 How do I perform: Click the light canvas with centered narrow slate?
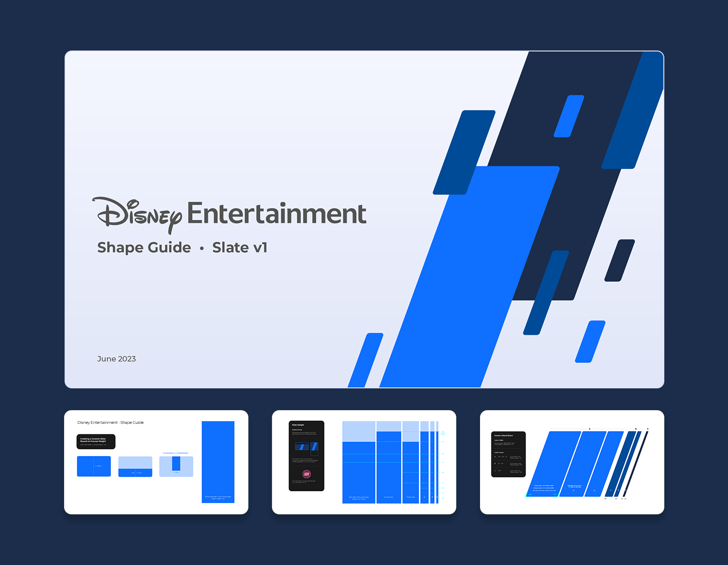(x=176, y=467)
